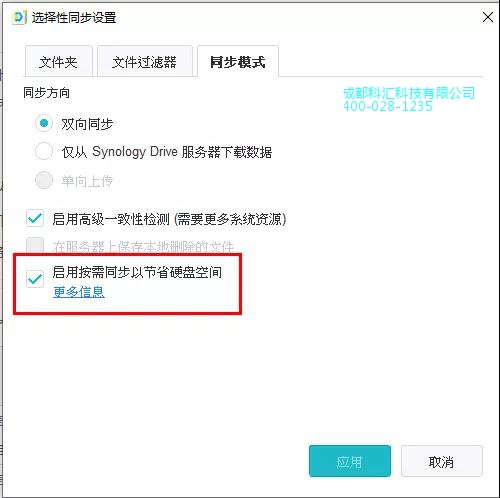
Task: Select the greyed-out 单向上传 radio button
Action: (44, 180)
